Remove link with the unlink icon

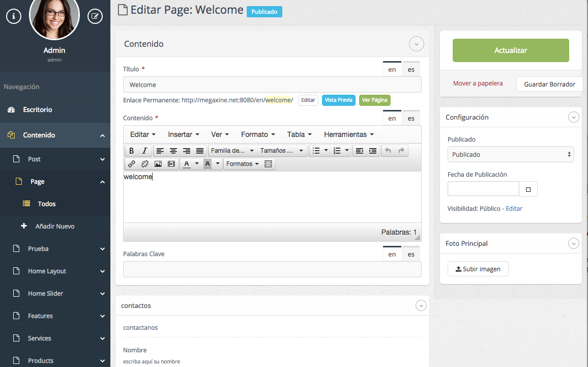145,164
